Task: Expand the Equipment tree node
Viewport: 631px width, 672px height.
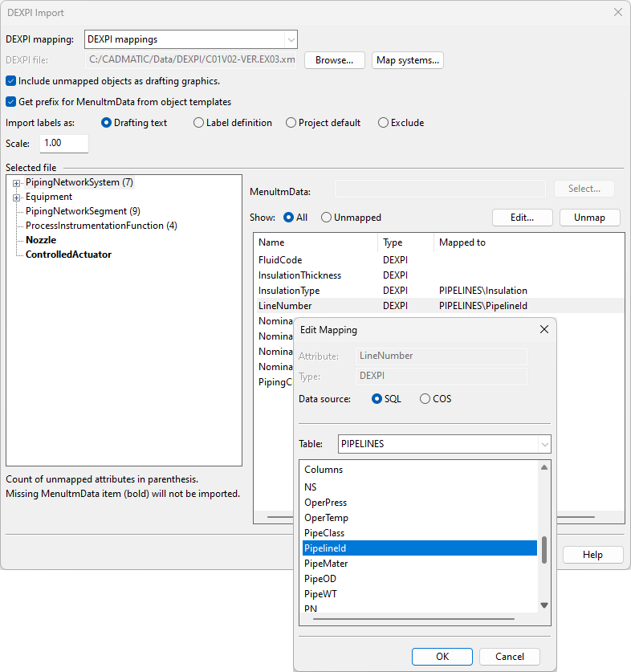Action: (x=16, y=198)
